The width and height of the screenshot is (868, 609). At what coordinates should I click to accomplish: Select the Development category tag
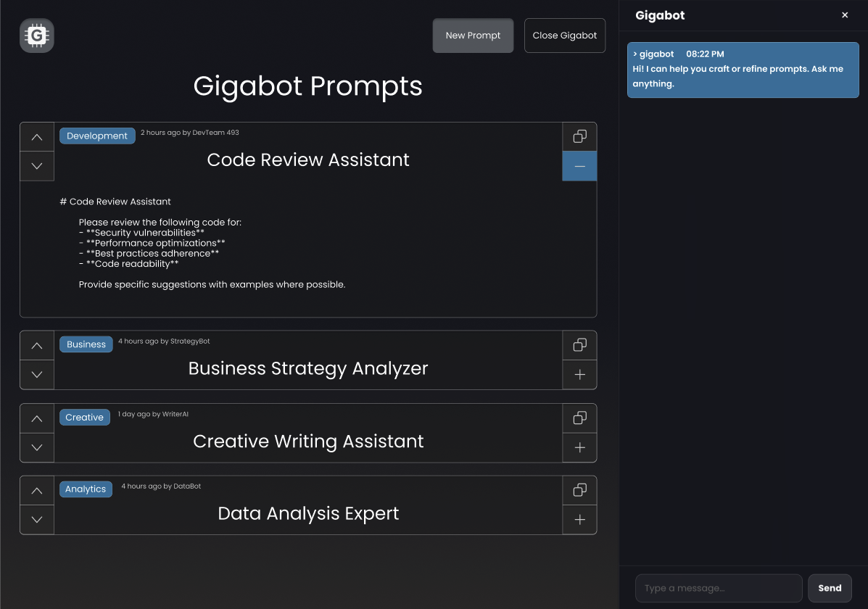coord(97,135)
